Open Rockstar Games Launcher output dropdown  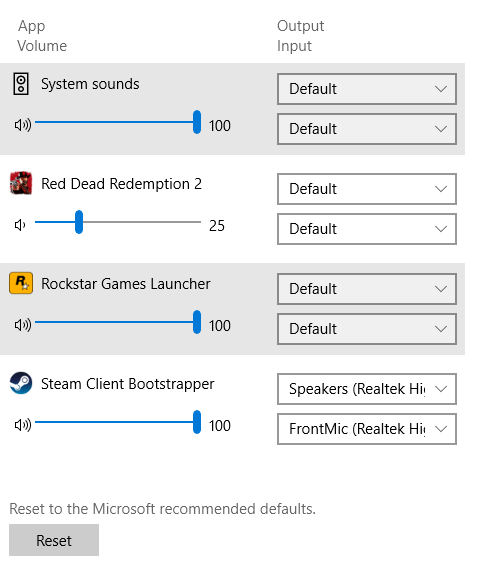[367, 289]
